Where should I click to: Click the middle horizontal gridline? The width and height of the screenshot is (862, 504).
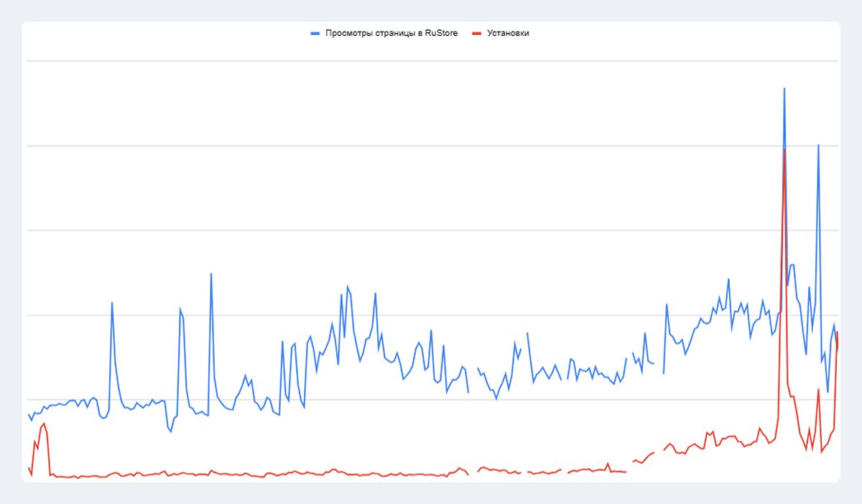click(x=431, y=230)
